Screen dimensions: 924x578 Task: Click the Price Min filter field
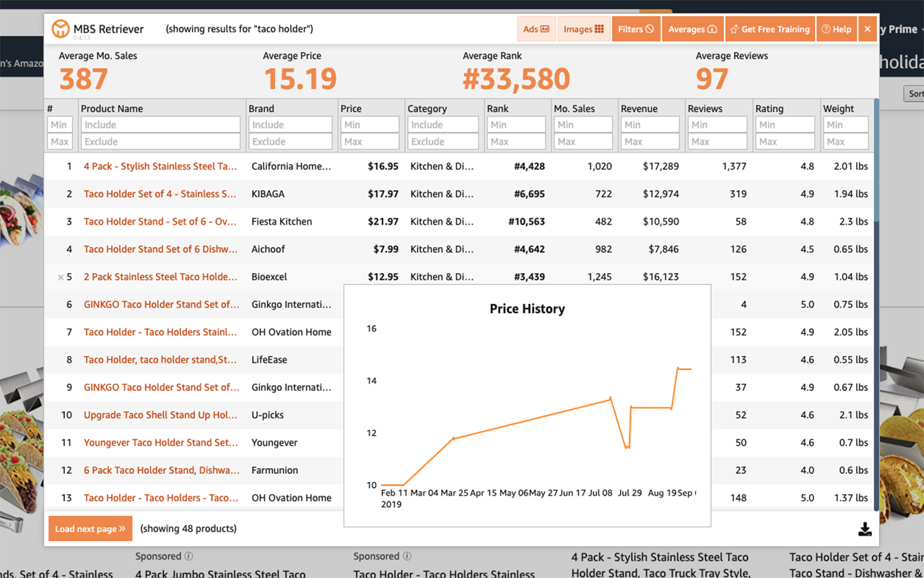pos(370,125)
